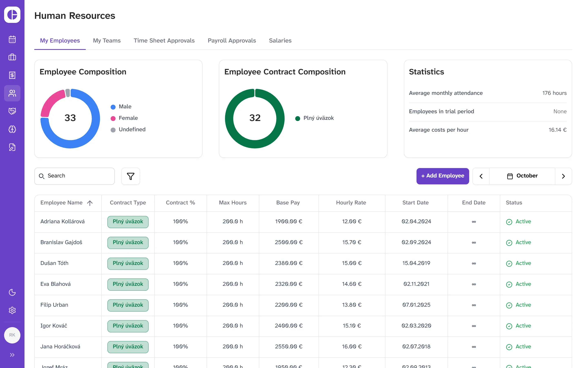The image size is (588, 368).
Task: Click the Eva Blahová employee name
Action: coord(55,284)
